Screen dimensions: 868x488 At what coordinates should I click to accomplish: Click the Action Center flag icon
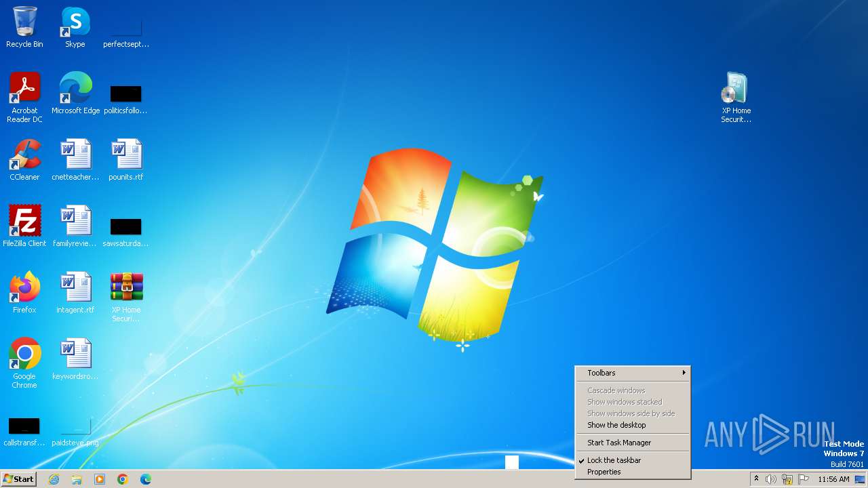click(804, 479)
